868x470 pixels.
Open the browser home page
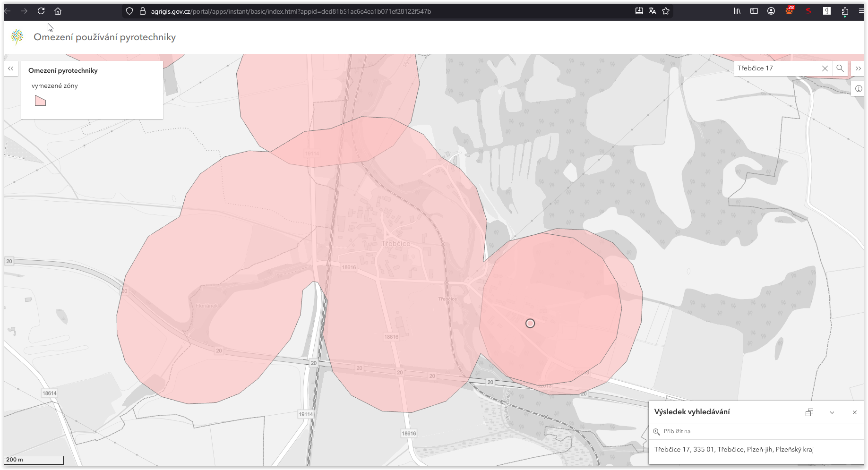tap(58, 11)
